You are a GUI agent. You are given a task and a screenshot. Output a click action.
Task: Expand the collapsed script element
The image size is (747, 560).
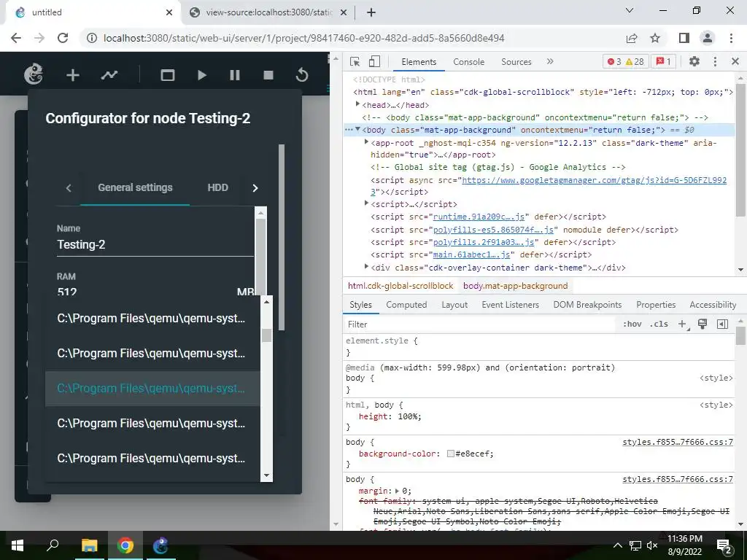(366, 203)
